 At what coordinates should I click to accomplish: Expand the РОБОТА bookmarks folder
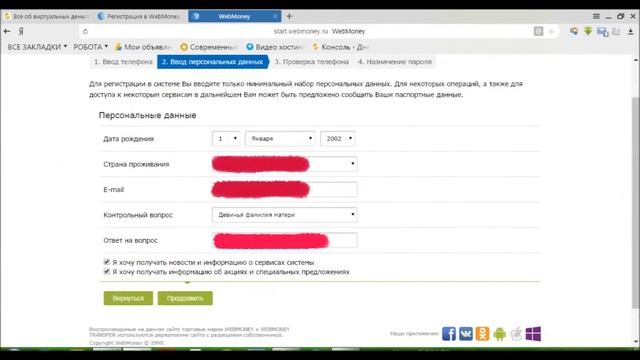(91, 47)
